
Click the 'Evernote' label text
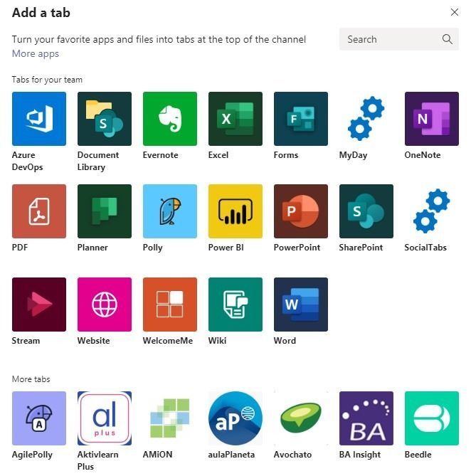161,155
